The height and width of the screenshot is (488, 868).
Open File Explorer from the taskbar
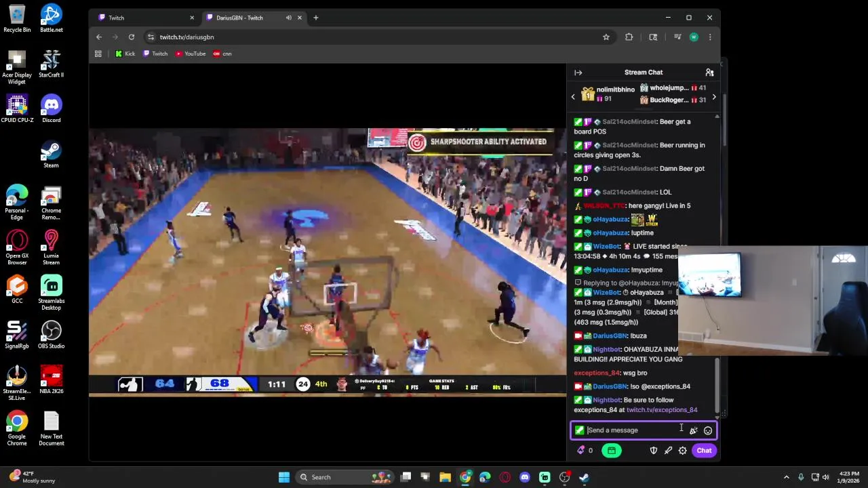click(445, 477)
